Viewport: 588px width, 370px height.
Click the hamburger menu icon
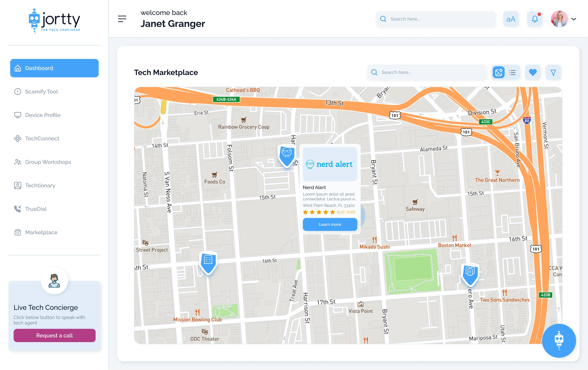122,19
